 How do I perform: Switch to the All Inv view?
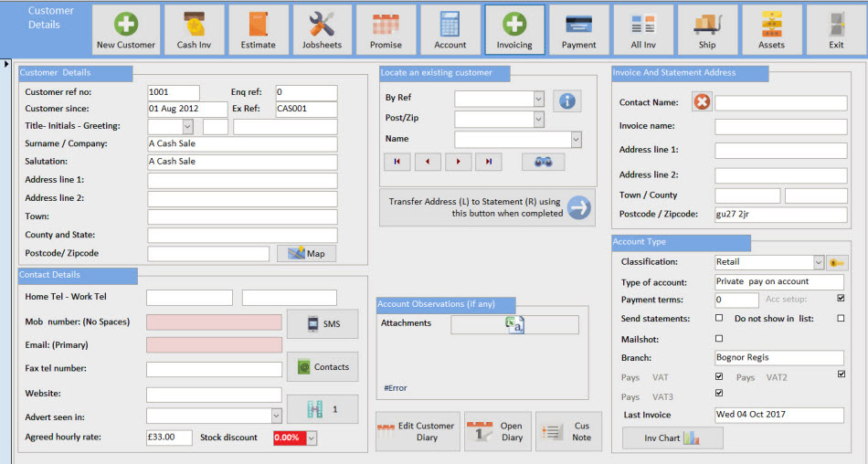click(x=642, y=29)
